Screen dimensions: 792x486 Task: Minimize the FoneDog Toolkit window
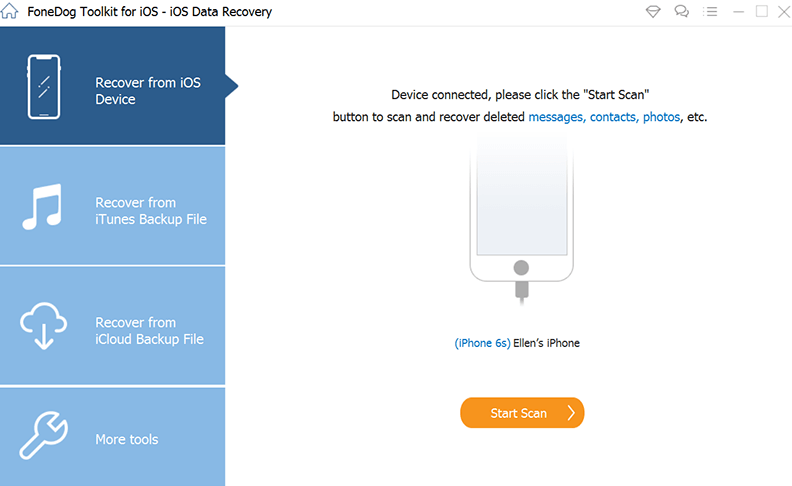tap(738, 12)
